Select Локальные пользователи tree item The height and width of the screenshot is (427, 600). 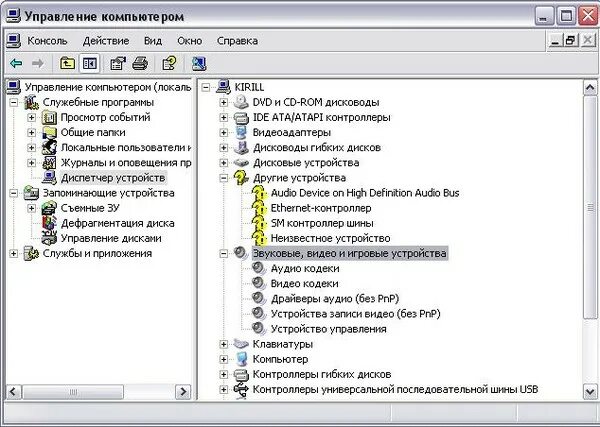[126, 148]
